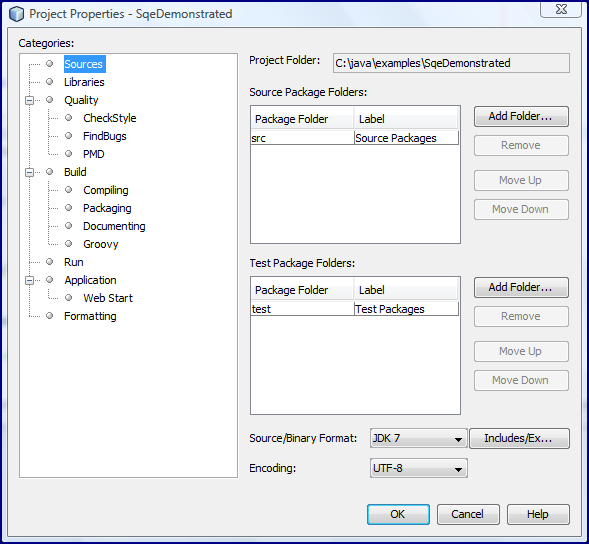Open the CheckStyle settings node
The width and height of the screenshot is (589, 544).
coord(109,118)
